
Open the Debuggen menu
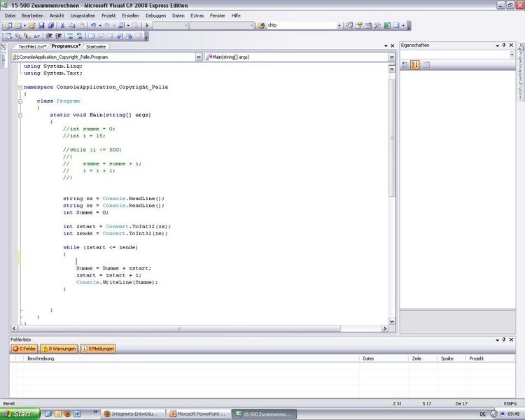click(155, 15)
